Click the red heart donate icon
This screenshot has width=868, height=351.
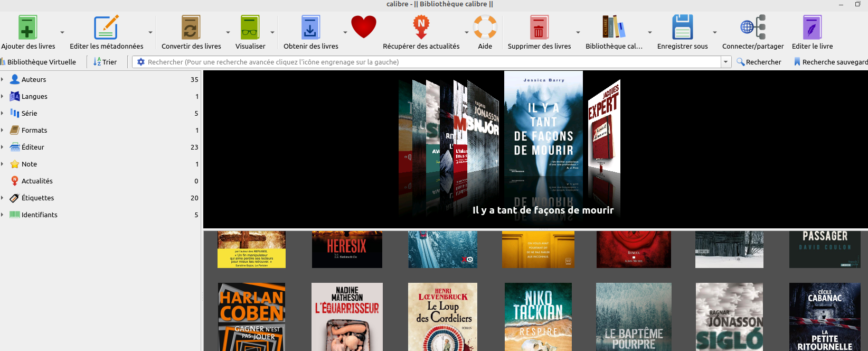364,27
